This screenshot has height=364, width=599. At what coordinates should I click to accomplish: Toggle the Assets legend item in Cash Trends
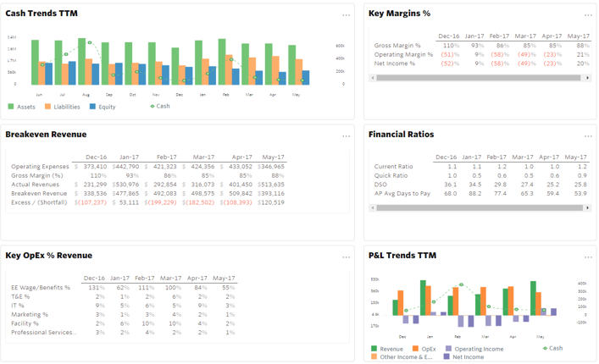point(21,107)
